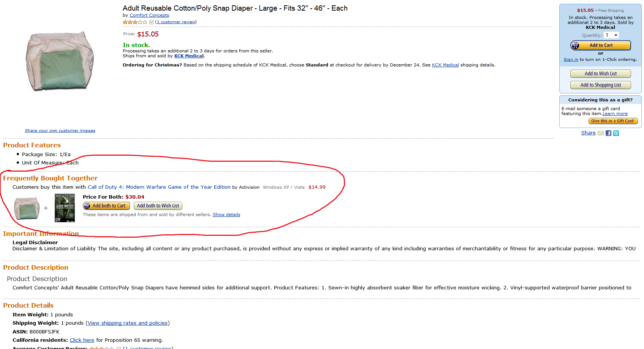Image resolution: width=644 pixels, height=349 pixels.
Task: Click the star rating next to the title
Action: [135, 22]
